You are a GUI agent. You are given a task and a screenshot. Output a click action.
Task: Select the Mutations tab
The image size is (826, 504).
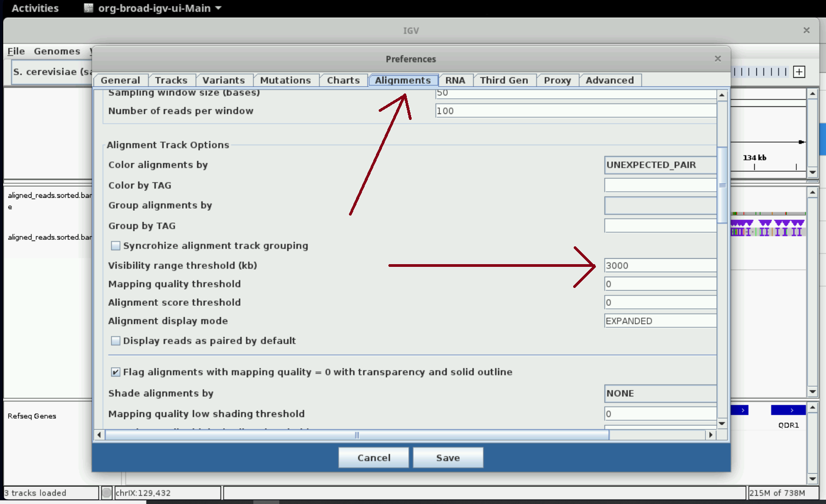(286, 80)
